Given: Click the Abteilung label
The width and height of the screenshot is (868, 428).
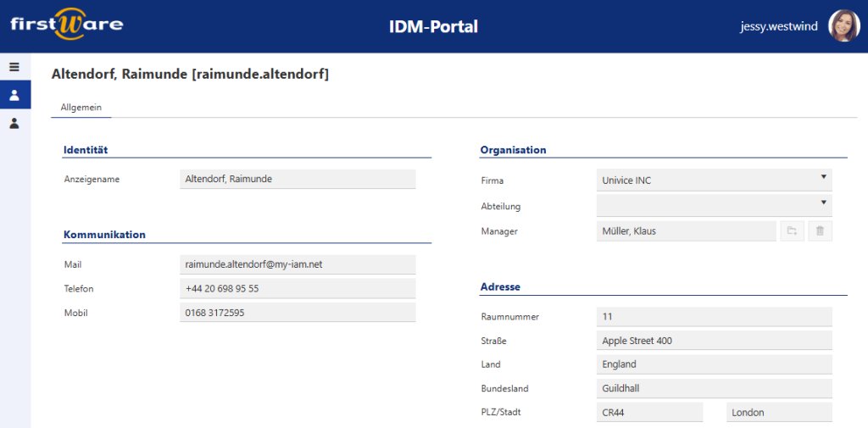Looking at the screenshot, I should coord(501,207).
